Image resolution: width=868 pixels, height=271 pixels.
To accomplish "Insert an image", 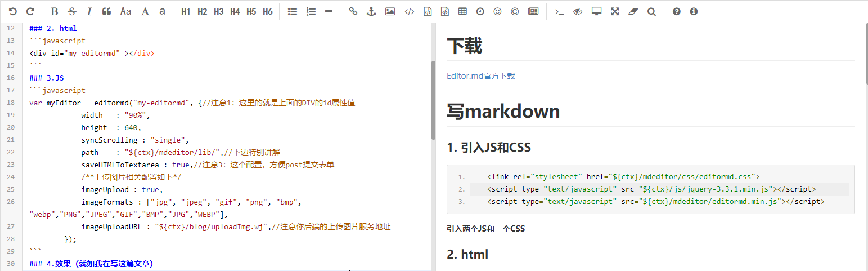I will [390, 11].
